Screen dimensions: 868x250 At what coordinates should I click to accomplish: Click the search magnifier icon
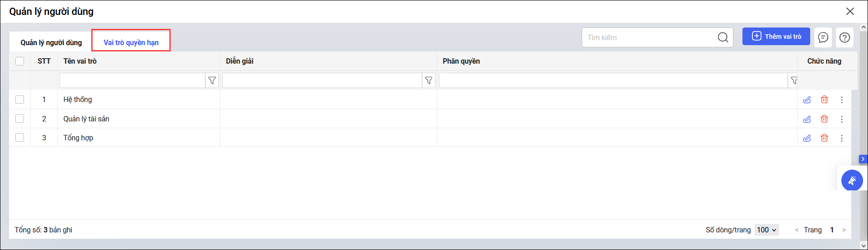pos(723,37)
